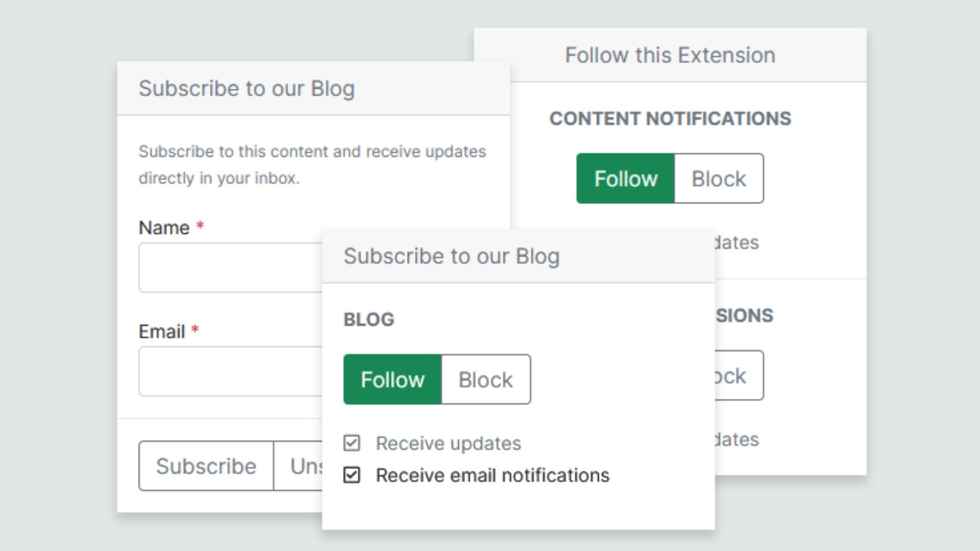Click the partially hidden Unsubscribe button
The height and width of the screenshot is (551, 980).
tap(298, 466)
